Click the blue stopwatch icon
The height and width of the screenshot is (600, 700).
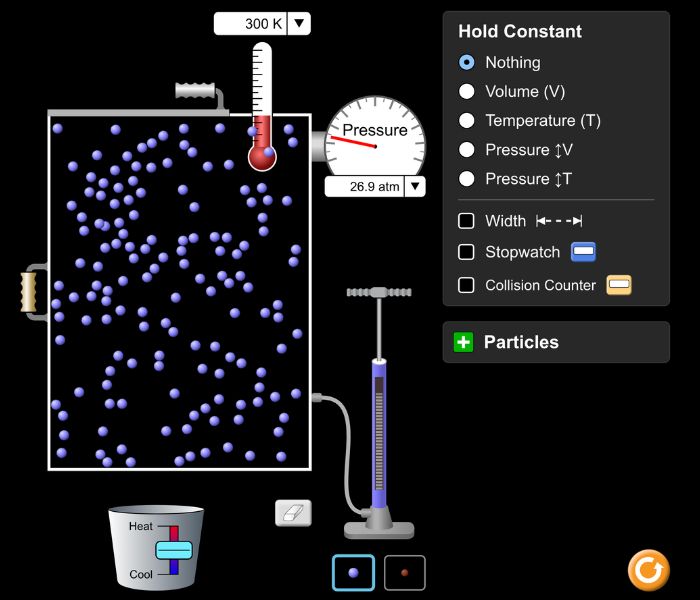pyautogui.click(x=583, y=252)
